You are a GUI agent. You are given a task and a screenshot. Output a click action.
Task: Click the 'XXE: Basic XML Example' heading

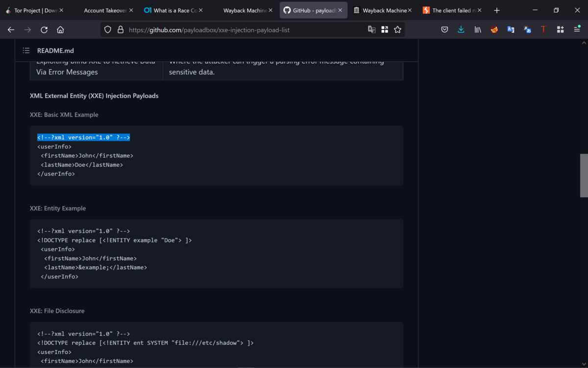coord(64,115)
